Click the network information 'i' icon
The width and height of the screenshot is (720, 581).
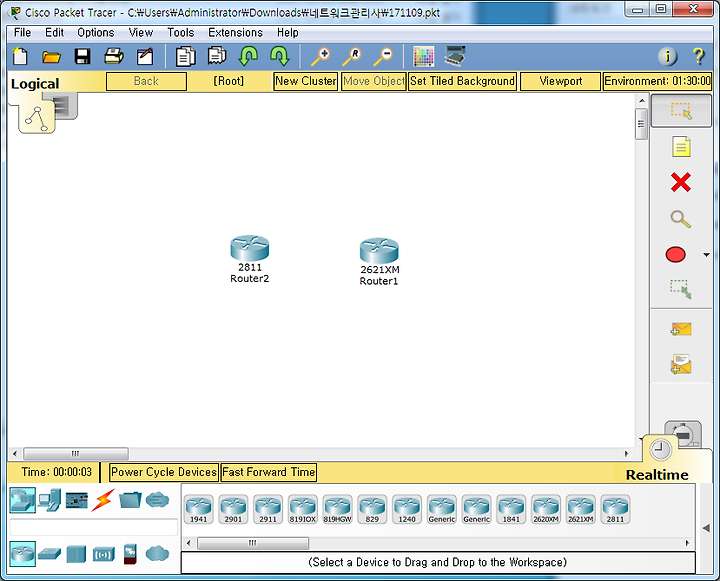[x=668, y=56]
